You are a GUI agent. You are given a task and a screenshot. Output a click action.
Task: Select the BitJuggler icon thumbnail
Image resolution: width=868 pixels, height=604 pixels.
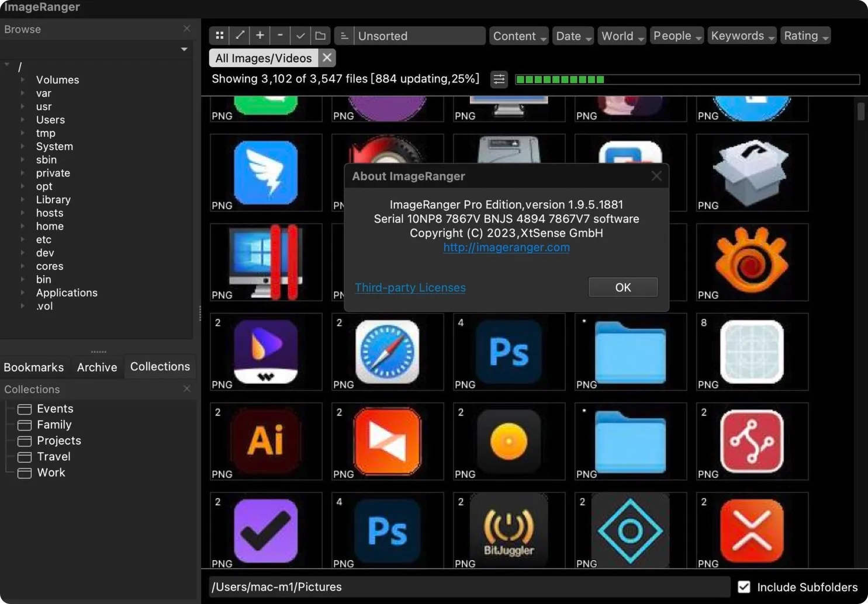(509, 530)
